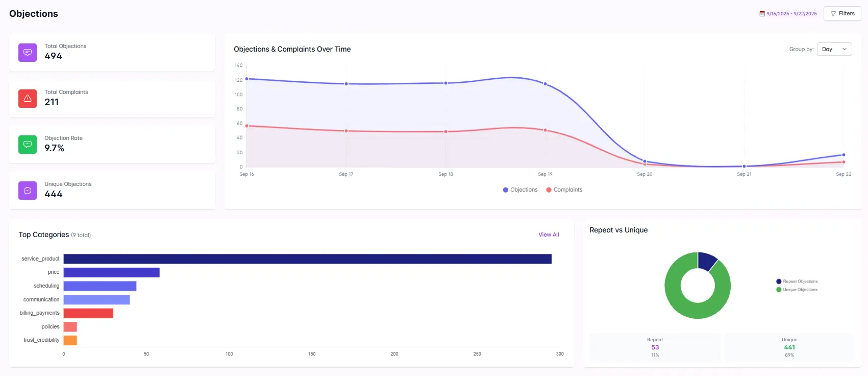
Task: Open the Filters button
Action: tap(842, 14)
